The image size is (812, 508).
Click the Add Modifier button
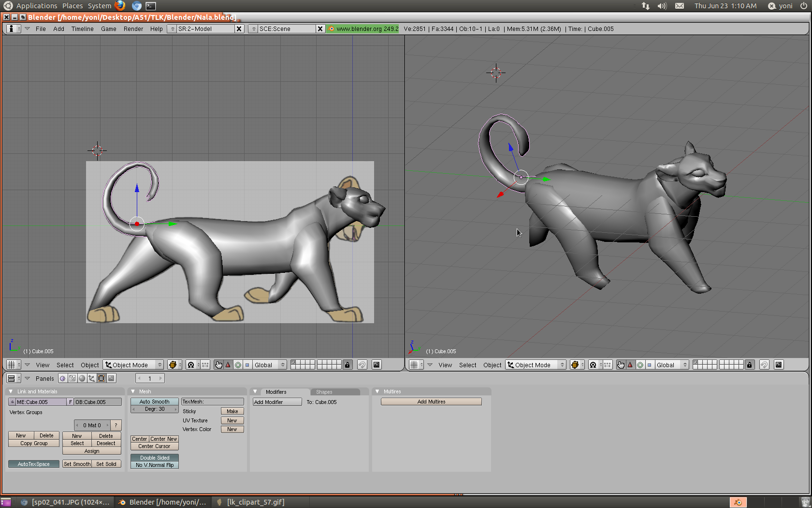277,402
